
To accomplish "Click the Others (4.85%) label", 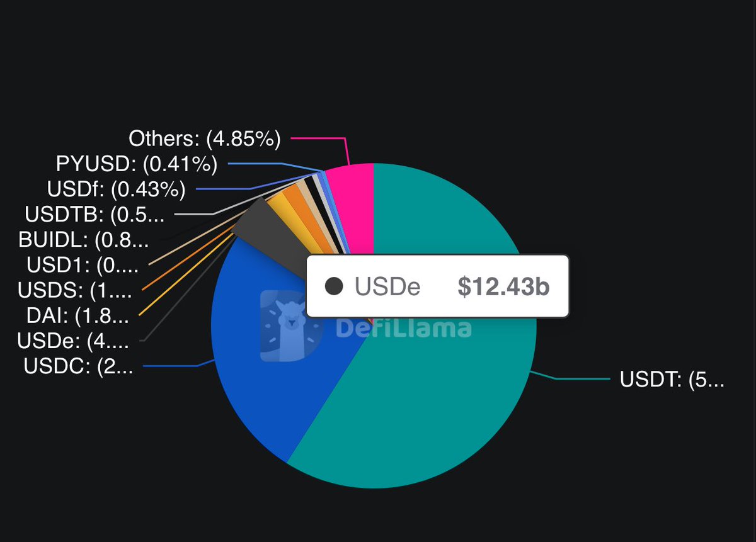I will point(204,138).
